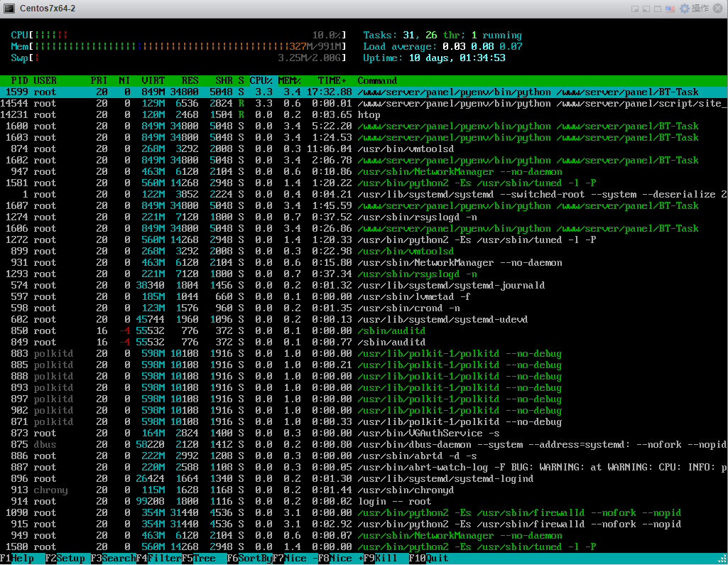728x565 pixels.
Task: Click the window resize grip at bottom corner
Action: pos(723,559)
